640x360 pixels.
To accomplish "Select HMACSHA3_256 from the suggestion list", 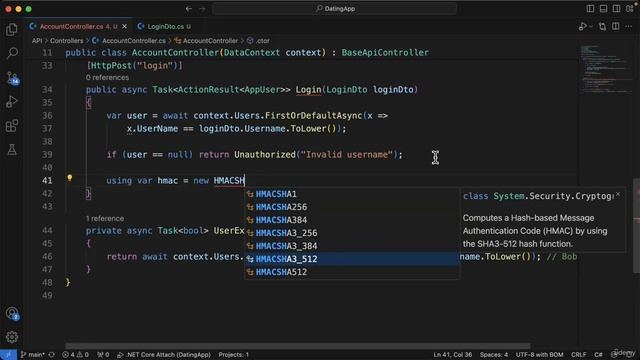I will coord(352,233).
